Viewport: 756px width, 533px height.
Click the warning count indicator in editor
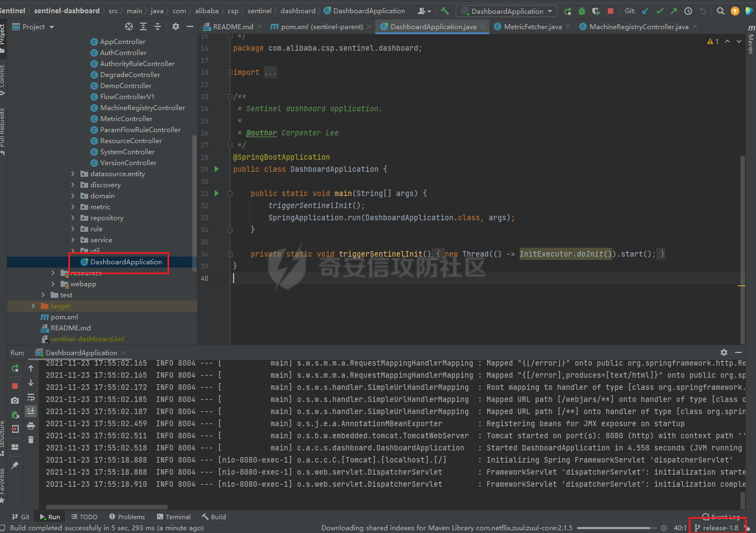pos(713,41)
